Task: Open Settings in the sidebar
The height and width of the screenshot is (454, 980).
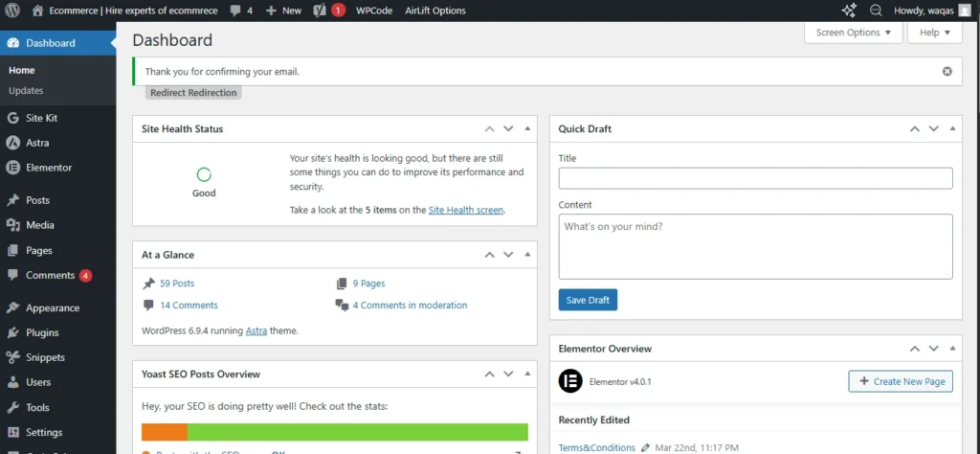Action: [x=57, y=432]
